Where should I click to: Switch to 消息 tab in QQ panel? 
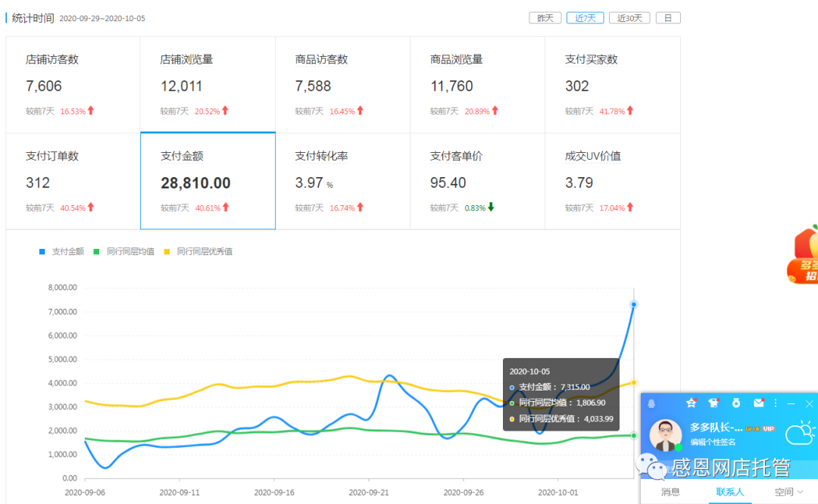670,491
